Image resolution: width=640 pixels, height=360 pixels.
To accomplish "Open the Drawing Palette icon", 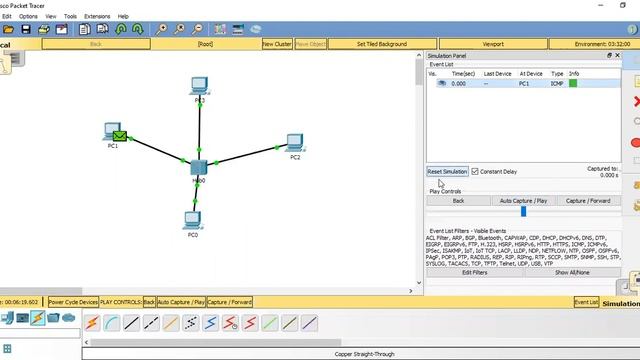I will [220, 29].
